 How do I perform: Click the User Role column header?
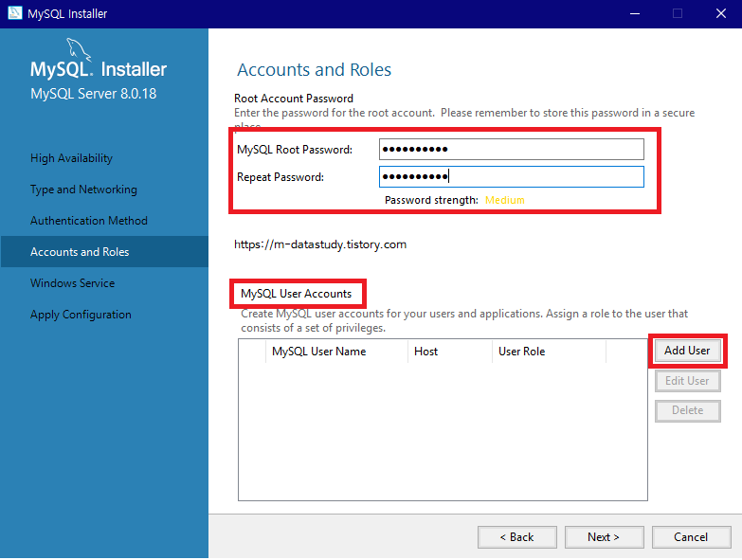(549, 352)
